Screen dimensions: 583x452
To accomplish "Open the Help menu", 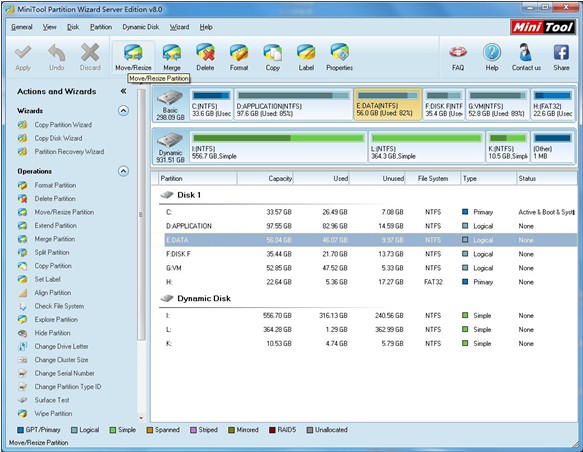I will (206, 27).
